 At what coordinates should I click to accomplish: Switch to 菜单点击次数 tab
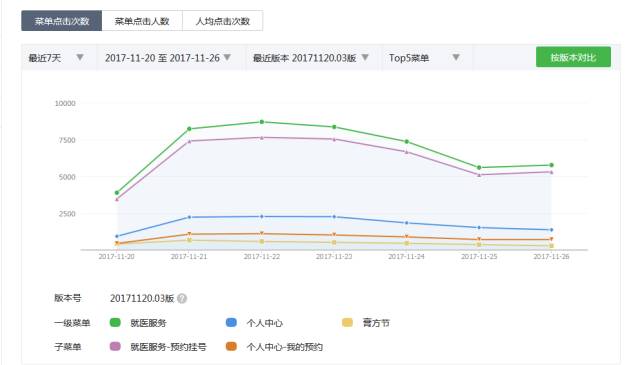(x=62, y=21)
